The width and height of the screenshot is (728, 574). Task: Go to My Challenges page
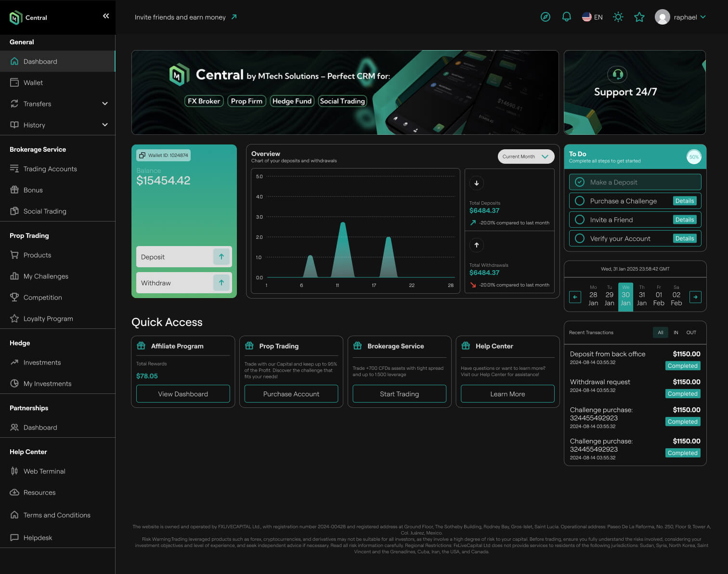pos(58,276)
